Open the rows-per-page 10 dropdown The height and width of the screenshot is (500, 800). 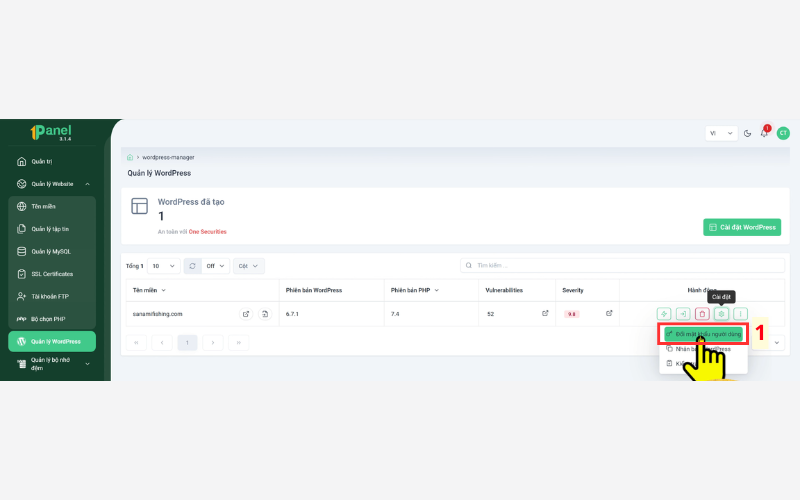pos(163,266)
